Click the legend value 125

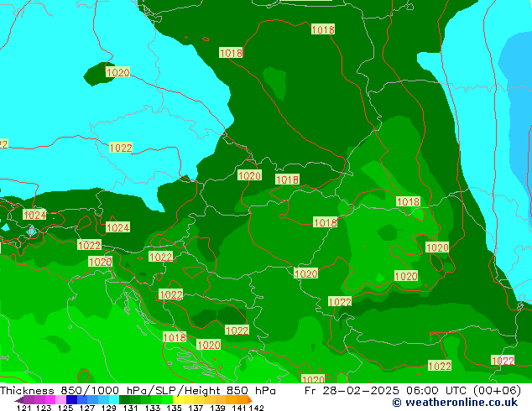65,408
